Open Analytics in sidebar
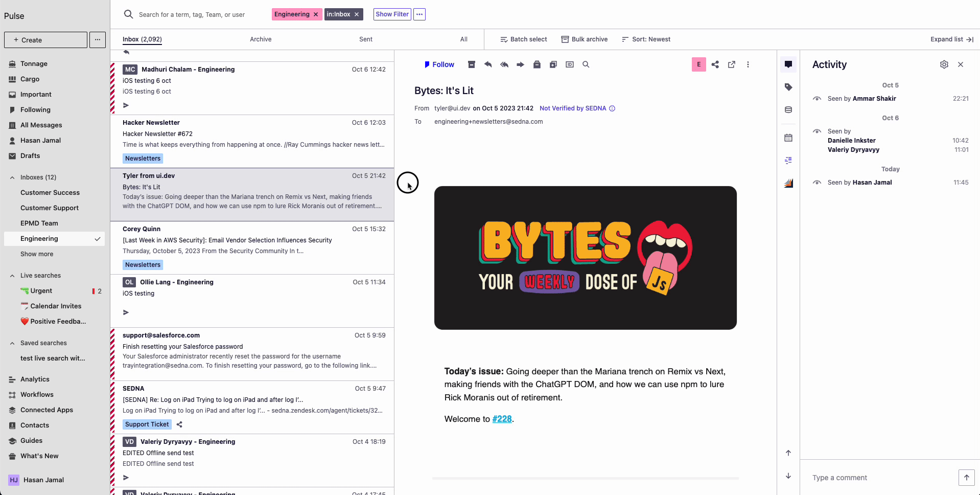The image size is (980, 495). pos(35,379)
